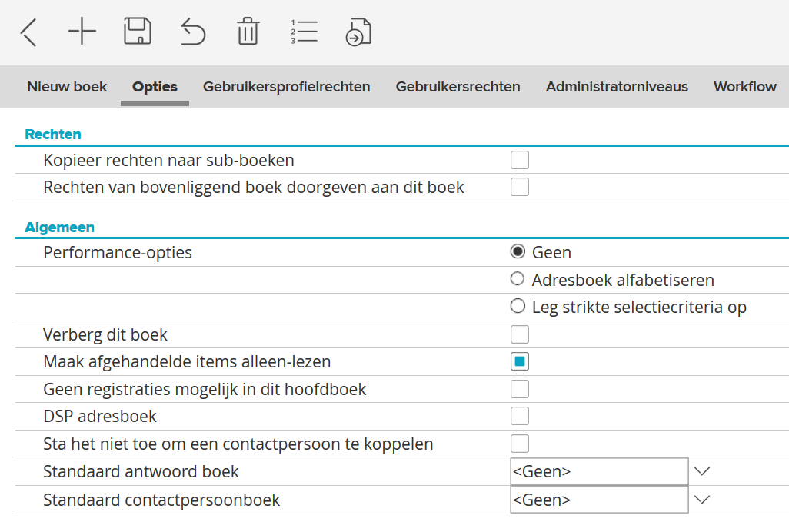The height and width of the screenshot is (532, 789).
Task: Tick the 'DSP adresboek' checkbox
Action: click(x=520, y=417)
